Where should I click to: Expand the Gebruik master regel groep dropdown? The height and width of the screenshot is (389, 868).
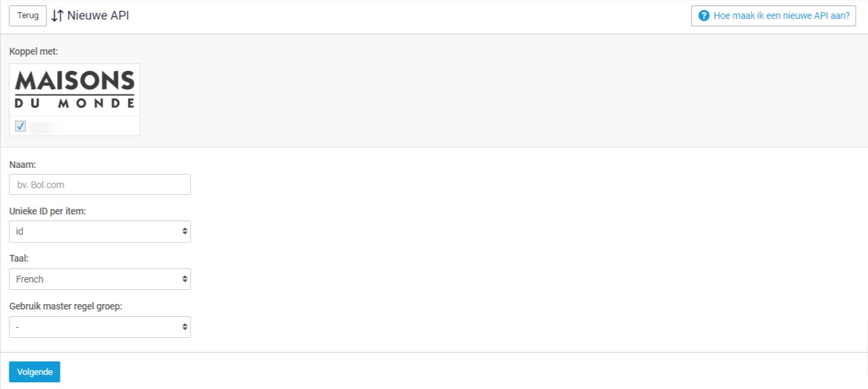coord(100,327)
